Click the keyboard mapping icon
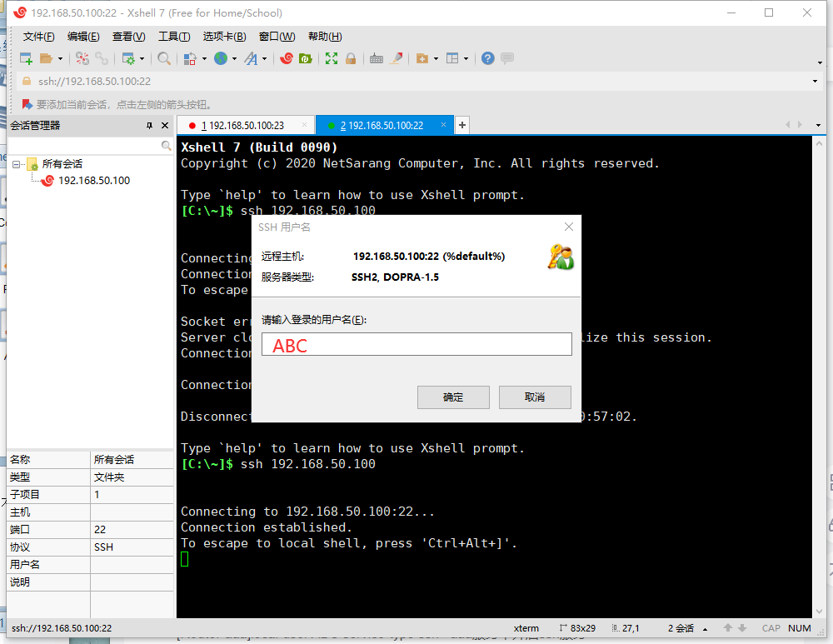 [x=377, y=58]
